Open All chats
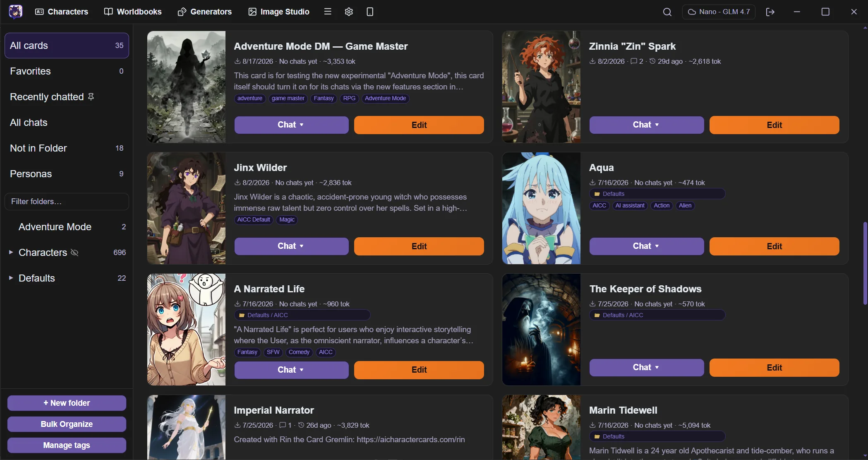Image resolution: width=868 pixels, height=460 pixels. click(x=67, y=123)
